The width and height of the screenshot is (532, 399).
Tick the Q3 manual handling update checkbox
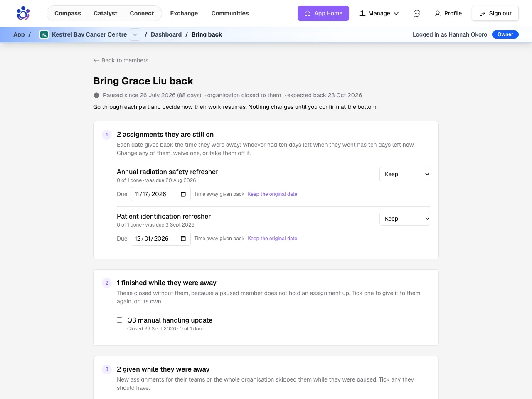[120, 320]
